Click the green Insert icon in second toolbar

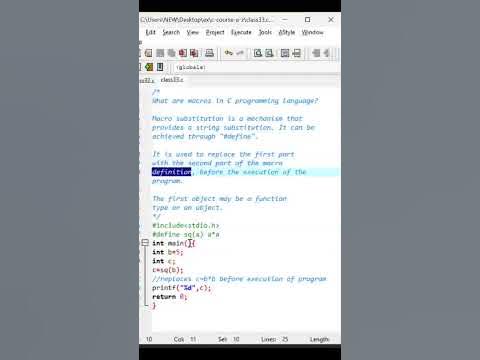tap(149, 67)
